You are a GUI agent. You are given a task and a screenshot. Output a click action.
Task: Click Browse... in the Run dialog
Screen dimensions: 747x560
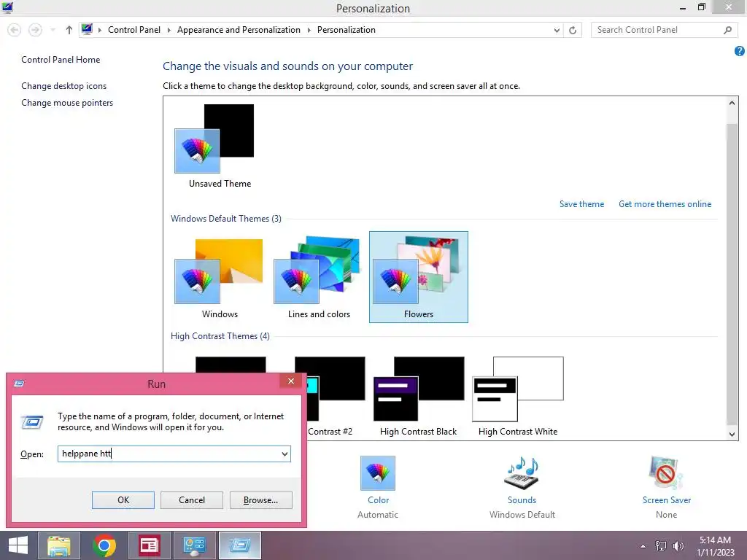pos(260,500)
